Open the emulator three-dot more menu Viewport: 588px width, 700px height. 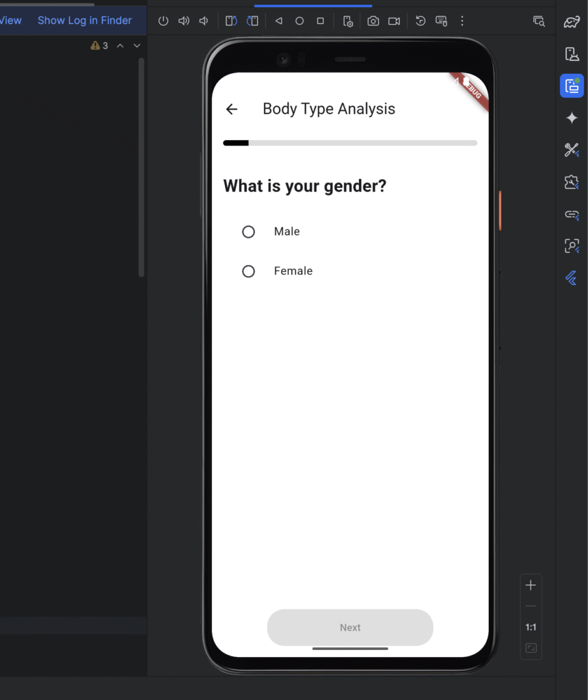point(462,21)
